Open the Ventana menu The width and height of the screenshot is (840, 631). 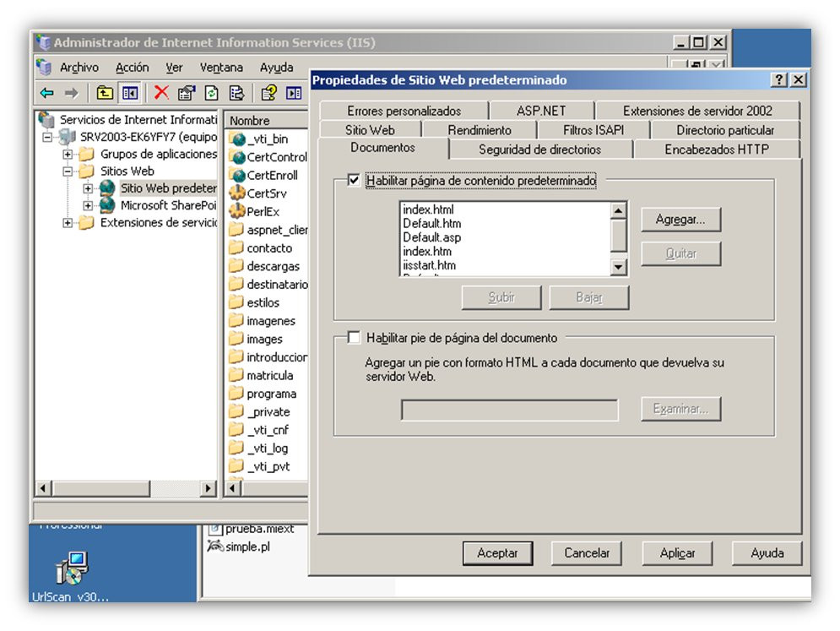(x=221, y=68)
